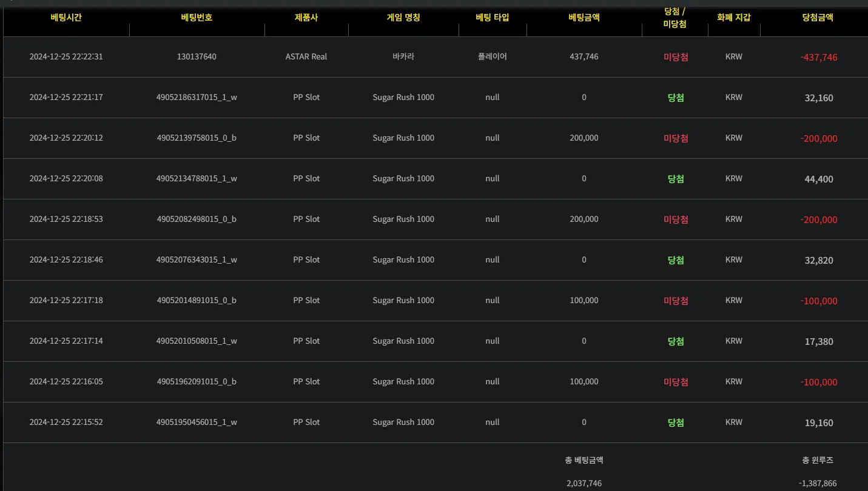
Task: Select Sugar Rush 1000 in the 22:15:52 row
Action: coord(403,422)
